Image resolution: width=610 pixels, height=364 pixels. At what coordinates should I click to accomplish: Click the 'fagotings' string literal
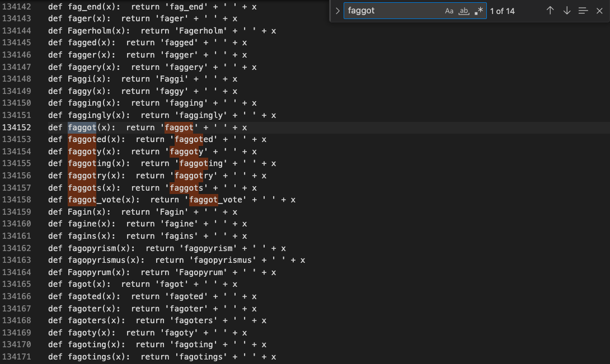pyautogui.click(x=201, y=357)
